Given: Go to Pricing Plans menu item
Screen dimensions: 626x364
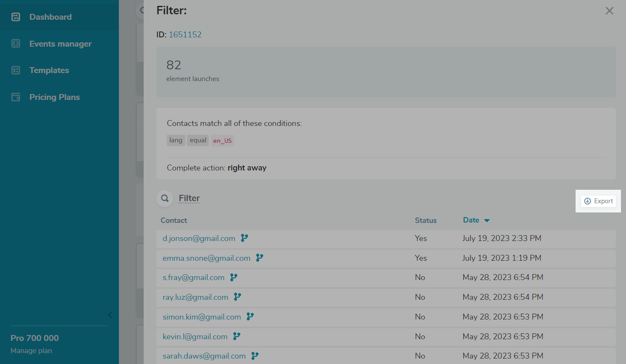Looking at the screenshot, I should (55, 97).
